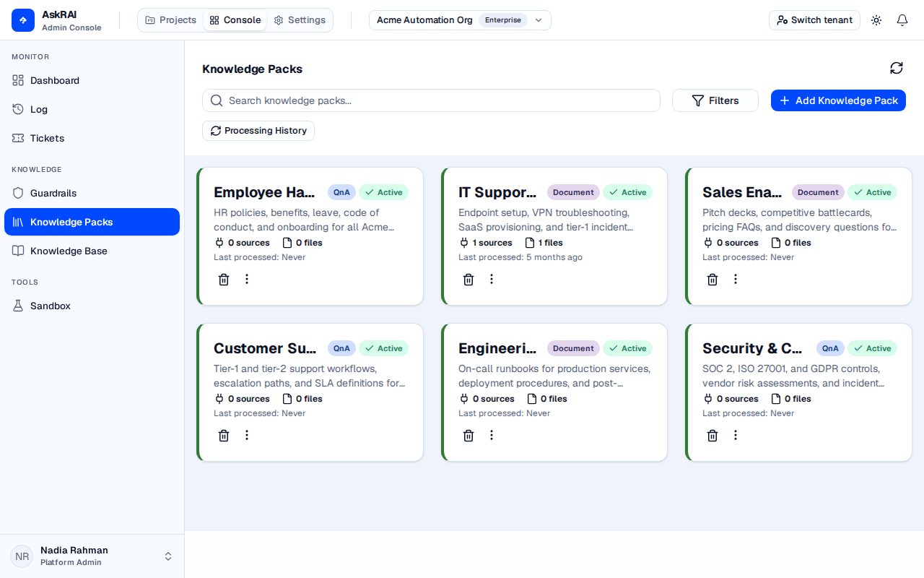Open Sandbox in the sidebar
This screenshot has height=578, width=924.
pyautogui.click(x=92, y=306)
